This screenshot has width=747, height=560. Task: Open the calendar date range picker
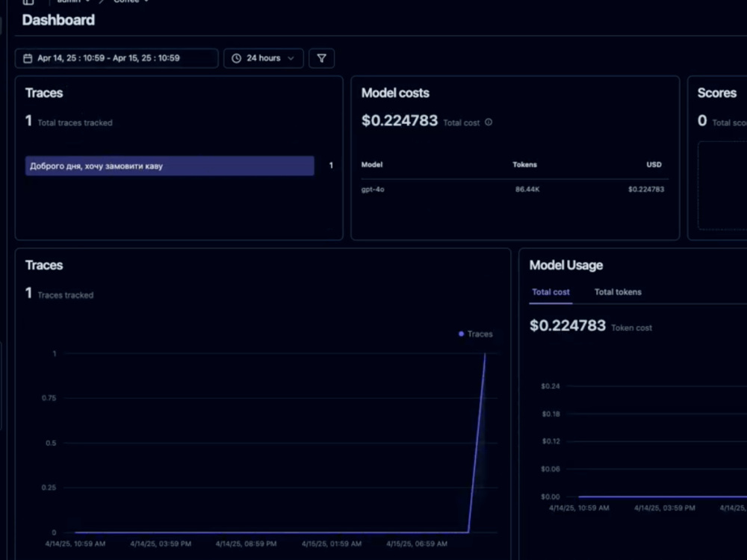click(x=117, y=58)
